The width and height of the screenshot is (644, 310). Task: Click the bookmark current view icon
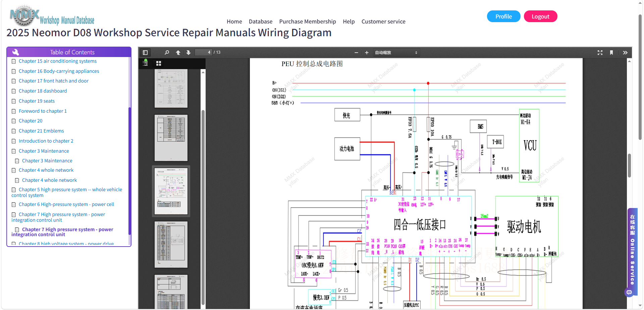(x=611, y=53)
